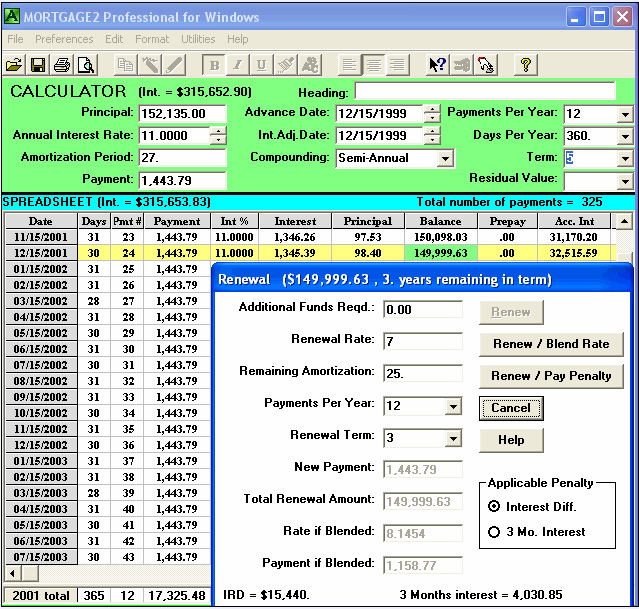Image resolution: width=639 pixels, height=609 pixels.
Task: Click the context help arrow icon
Action: point(437,65)
